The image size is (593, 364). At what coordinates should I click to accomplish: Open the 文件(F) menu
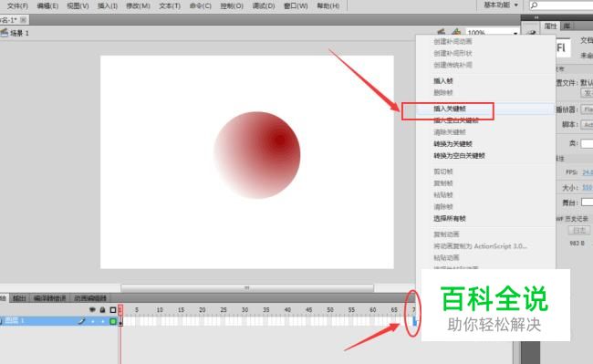tap(17, 6)
